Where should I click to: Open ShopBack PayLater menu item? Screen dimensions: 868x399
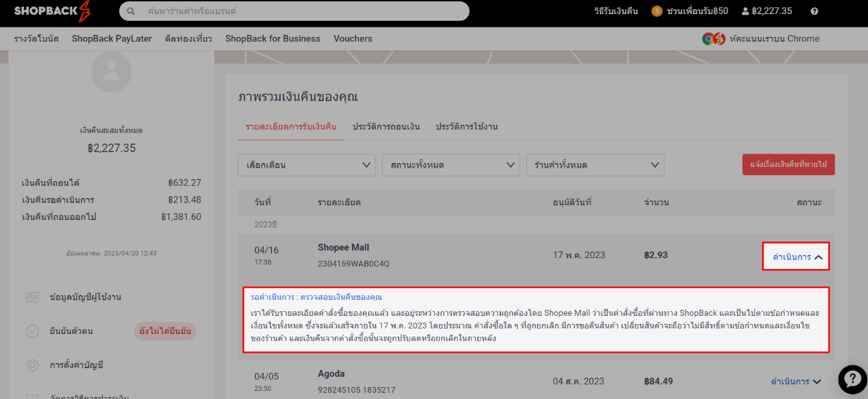[112, 39]
